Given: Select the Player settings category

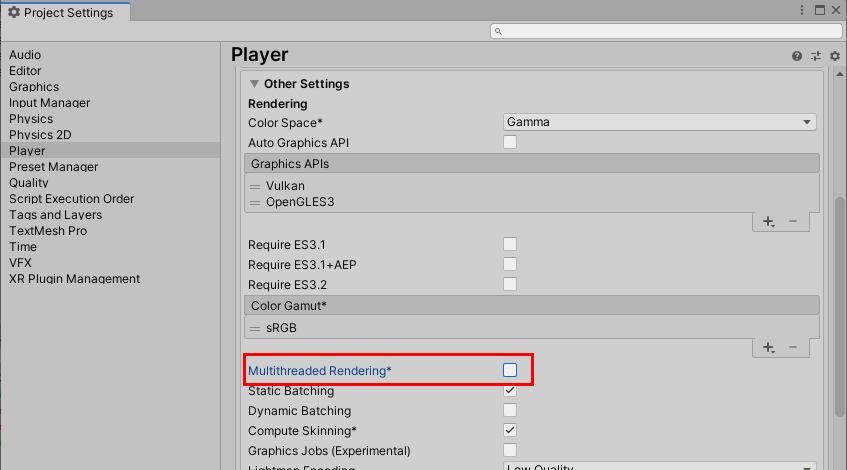Looking at the screenshot, I should [x=110, y=150].
